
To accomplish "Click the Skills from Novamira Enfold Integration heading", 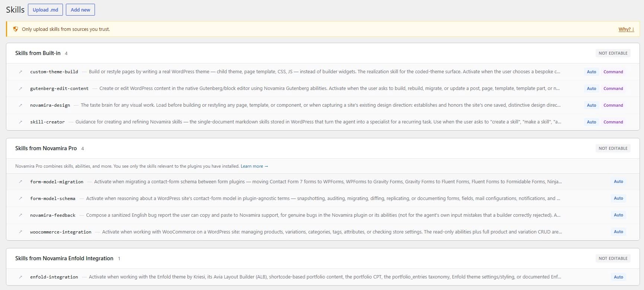I will [64, 258].
